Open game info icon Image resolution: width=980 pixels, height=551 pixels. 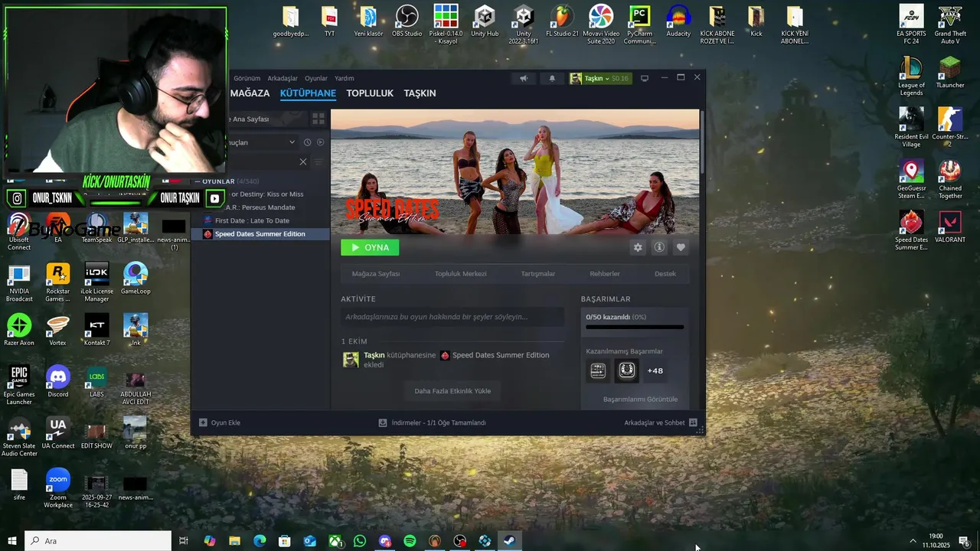[x=659, y=247]
